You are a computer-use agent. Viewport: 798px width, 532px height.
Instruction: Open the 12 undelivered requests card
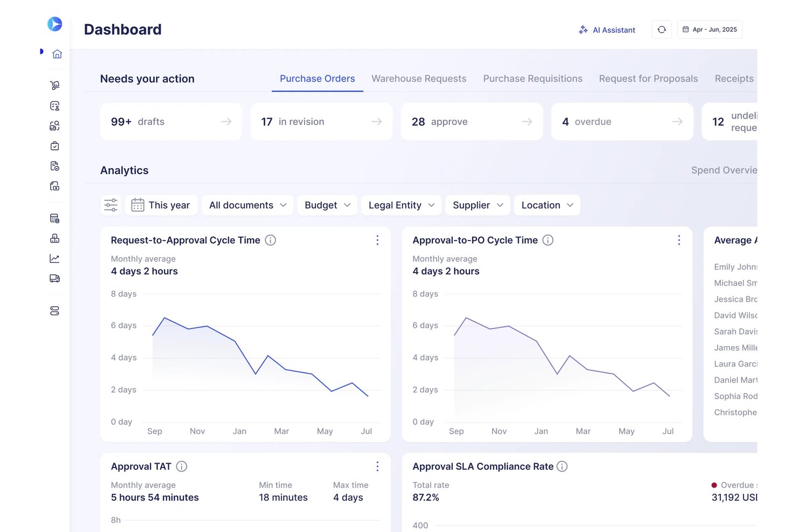(x=730, y=122)
